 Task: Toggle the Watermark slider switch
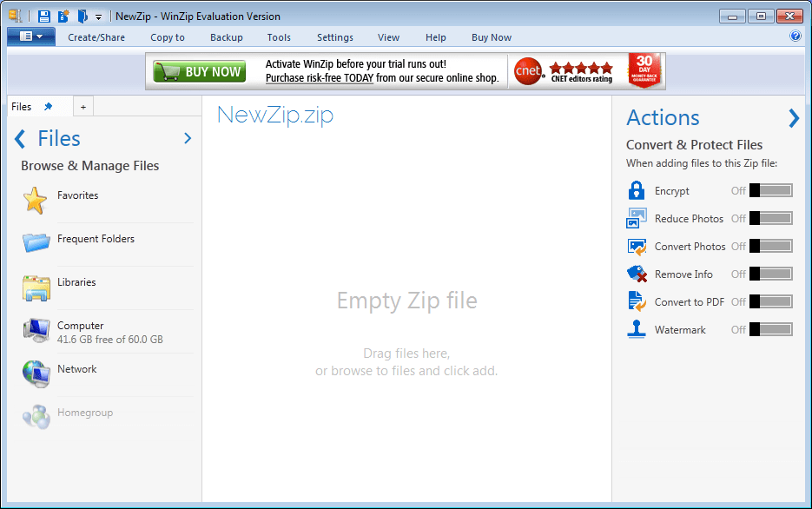[772, 329]
